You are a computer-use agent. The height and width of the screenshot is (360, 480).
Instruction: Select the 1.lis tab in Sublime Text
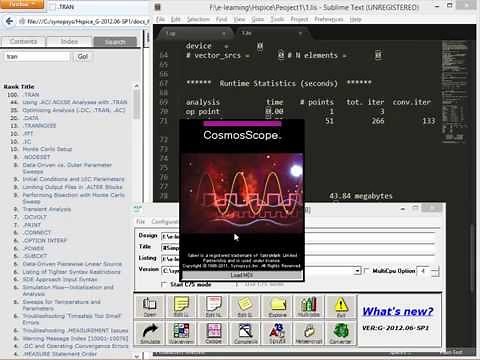coord(272,33)
